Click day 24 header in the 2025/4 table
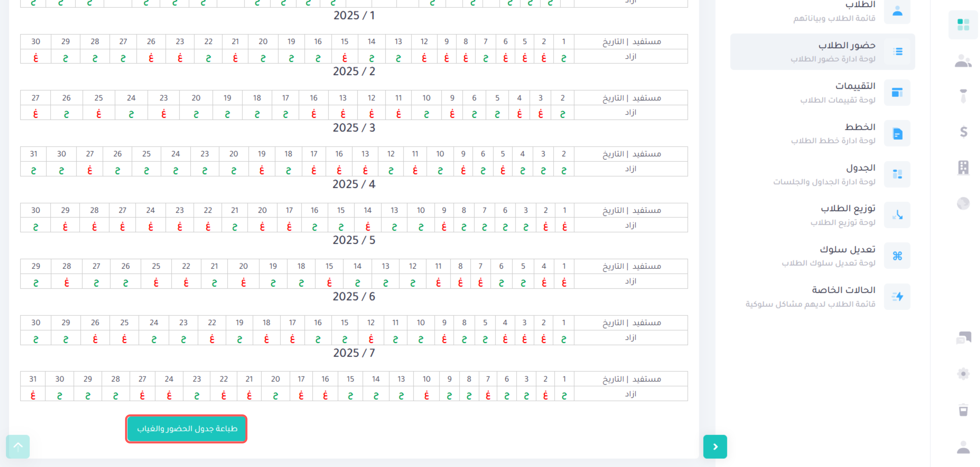The image size is (980, 467). tap(151, 210)
